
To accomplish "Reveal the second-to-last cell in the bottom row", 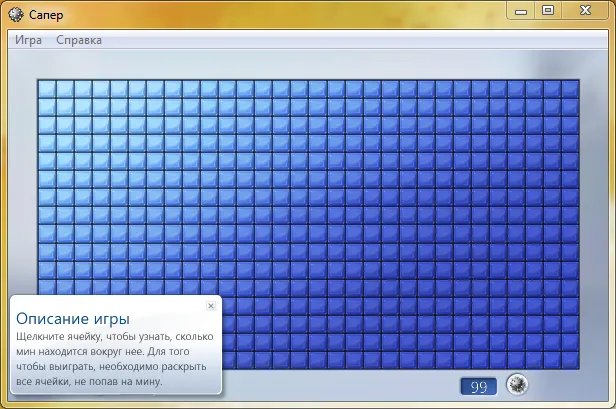I will [552, 359].
